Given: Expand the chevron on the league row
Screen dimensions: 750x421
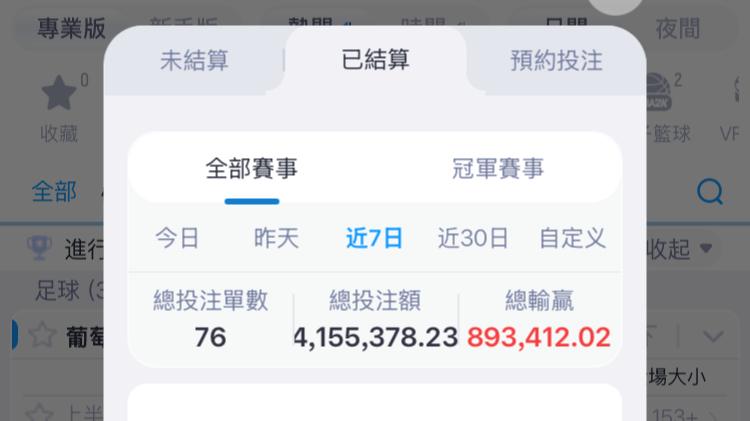Looking at the screenshot, I should 713,336.
